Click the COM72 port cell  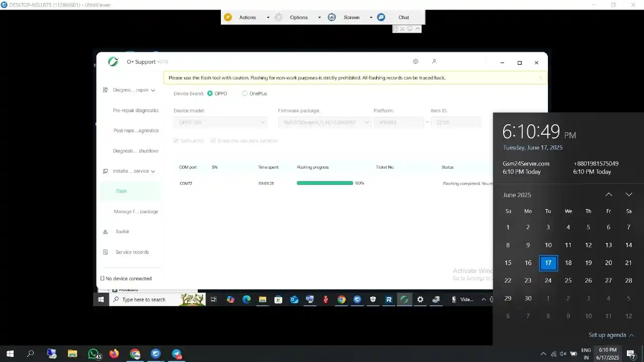(x=186, y=184)
